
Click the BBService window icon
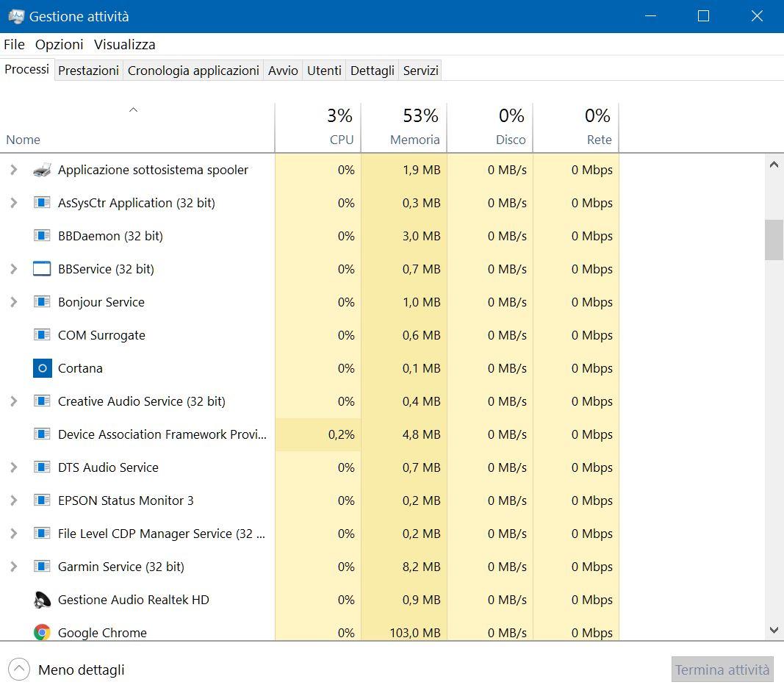tap(42, 269)
